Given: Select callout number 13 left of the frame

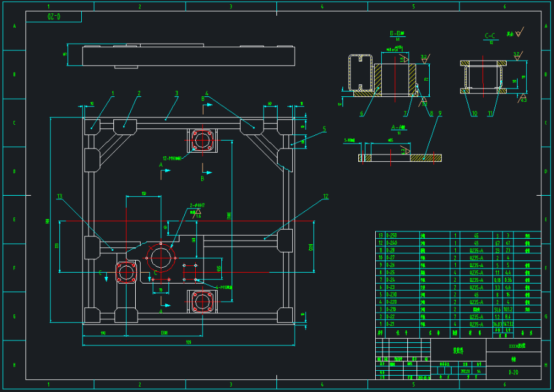Looking at the screenshot, I should coord(59,197).
